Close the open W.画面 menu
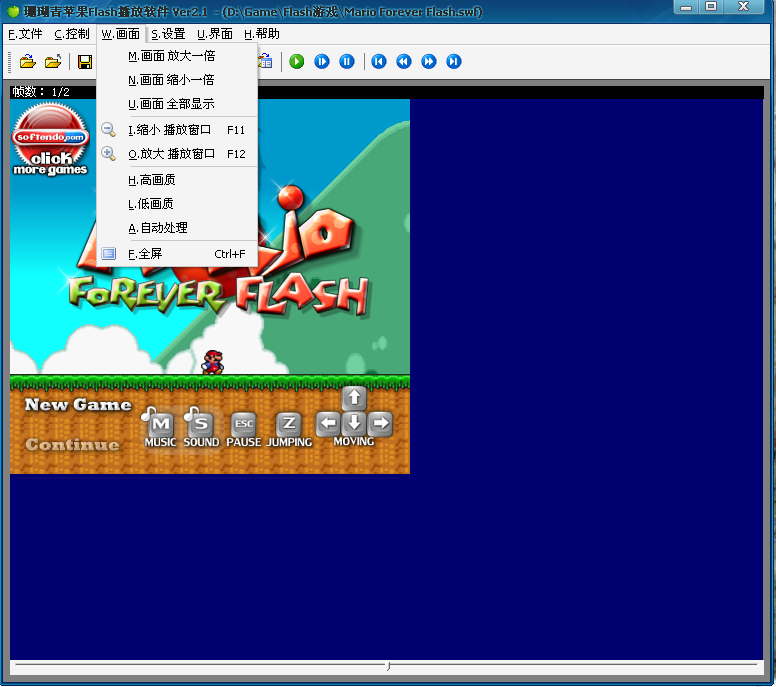 pos(121,34)
